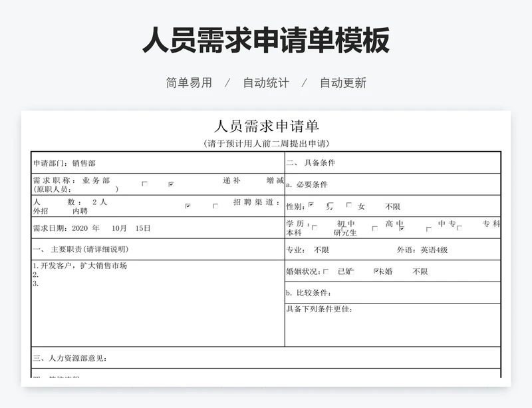This screenshot has width=532, height=408.
Task: Click the 外招 label
Action: (41, 211)
